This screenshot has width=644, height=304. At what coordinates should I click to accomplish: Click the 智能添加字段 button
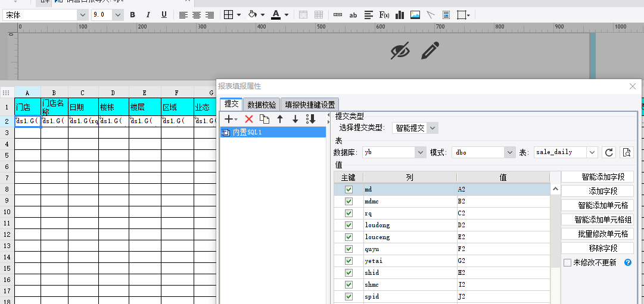597,177
